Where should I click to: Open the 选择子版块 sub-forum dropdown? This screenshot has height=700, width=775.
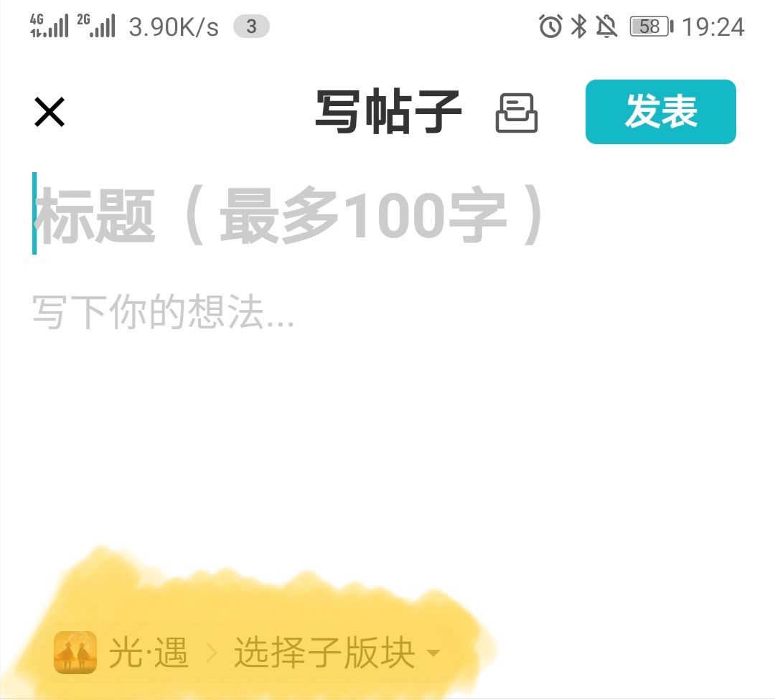(x=337, y=653)
